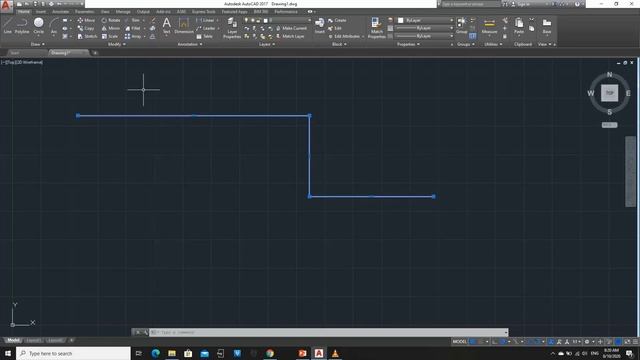640x360 pixels.
Task: Open the Drawing1 file tab
Action: point(68,53)
